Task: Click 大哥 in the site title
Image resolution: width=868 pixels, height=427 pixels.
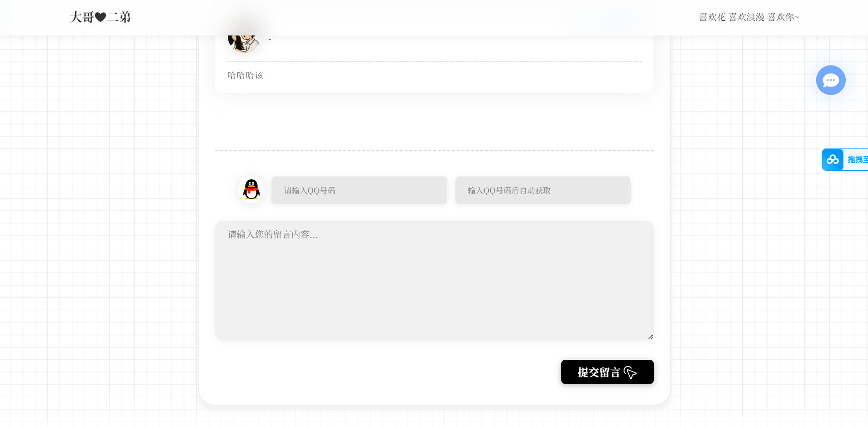Action: click(82, 17)
